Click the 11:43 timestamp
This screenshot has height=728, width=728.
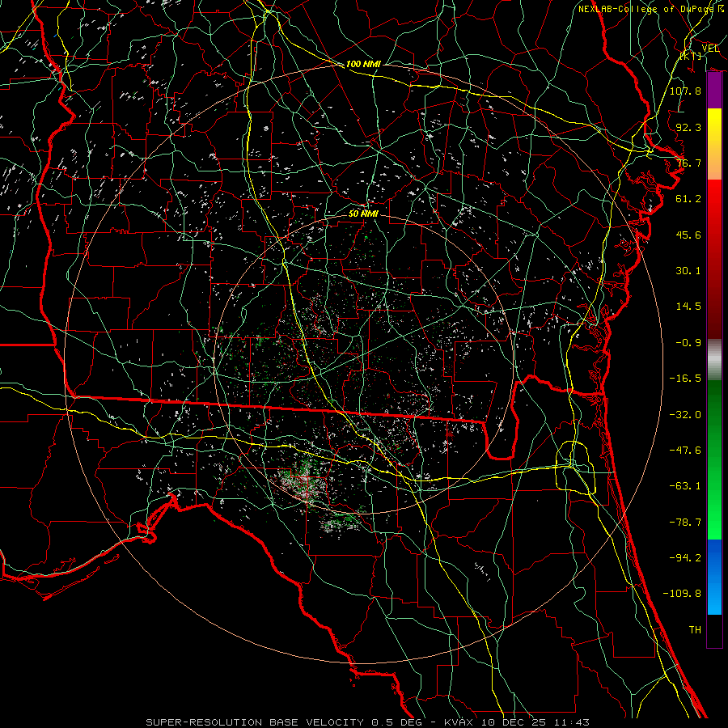click(x=573, y=722)
